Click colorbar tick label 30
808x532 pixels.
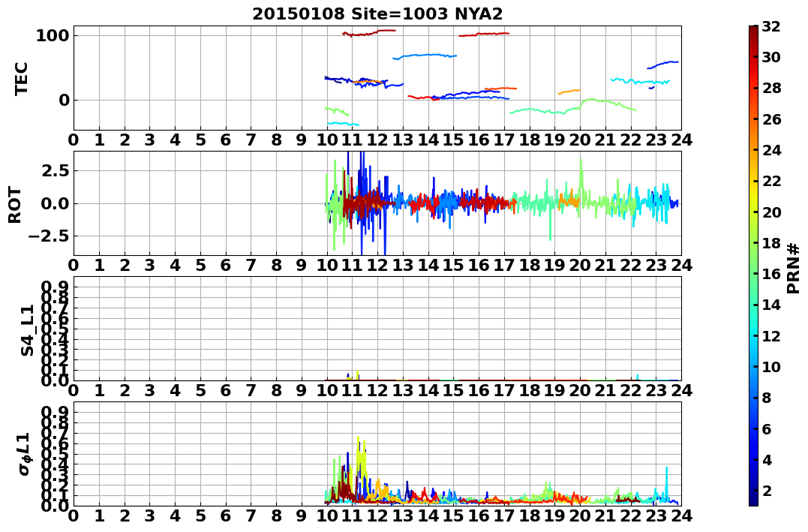pyautogui.click(x=771, y=57)
